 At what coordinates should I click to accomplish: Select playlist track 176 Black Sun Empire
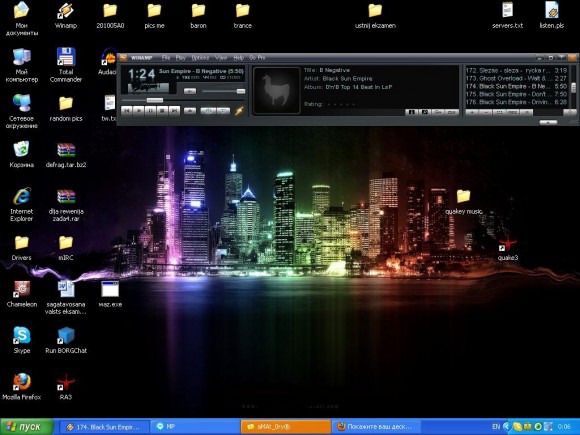click(516, 102)
